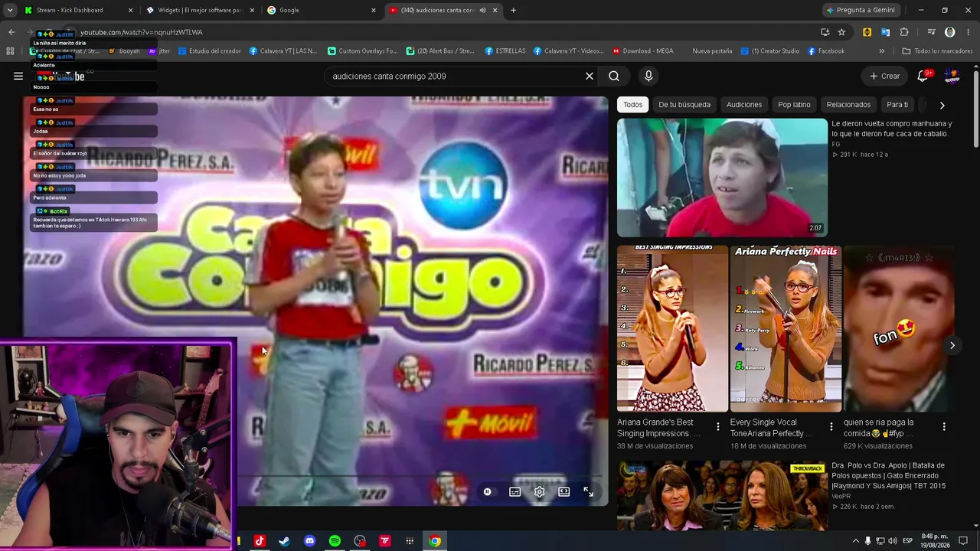Open the Chrome extensions puzzle icon
Viewport: 980px width, 551px height.
tap(904, 32)
